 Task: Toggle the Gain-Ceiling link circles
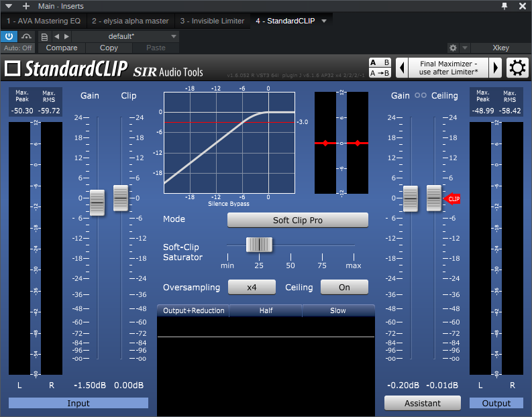click(421, 96)
